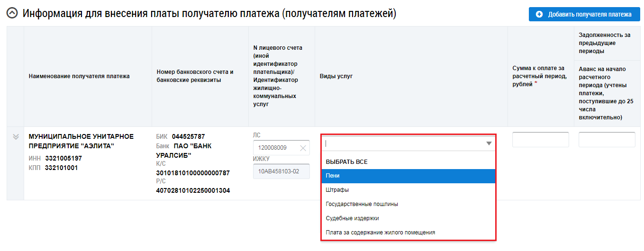Click the 'Виды услуг' column header
Viewport: 644px width, 251px height.
[336, 76]
